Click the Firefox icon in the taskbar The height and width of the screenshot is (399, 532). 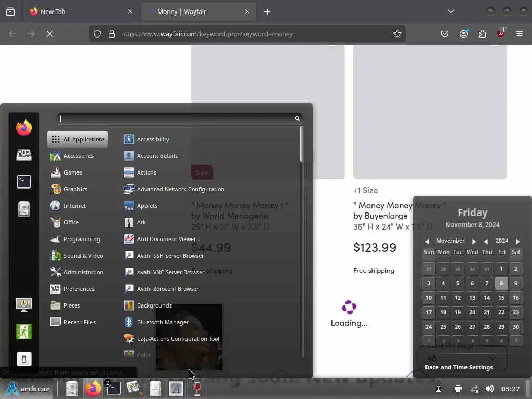[x=93, y=389]
